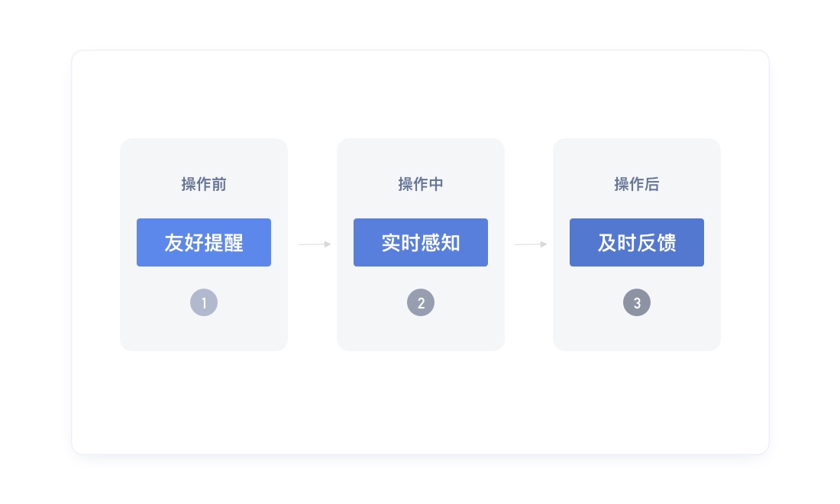
Task: Click the arrow between 友好提醒 and 实时感知
Action: click(315, 244)
